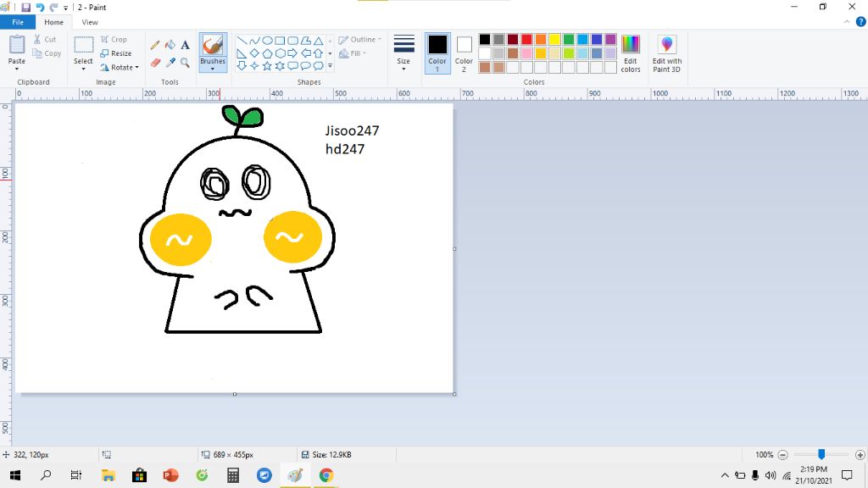Choose the Eraser tool

(155, 63)
